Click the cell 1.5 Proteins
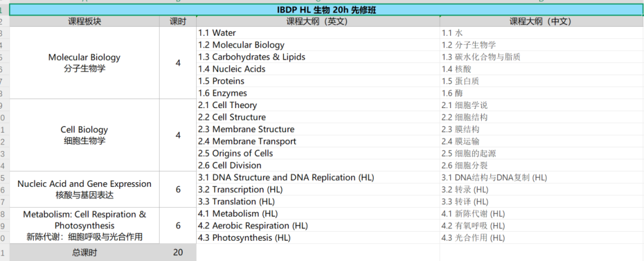 tap(318, 81)
